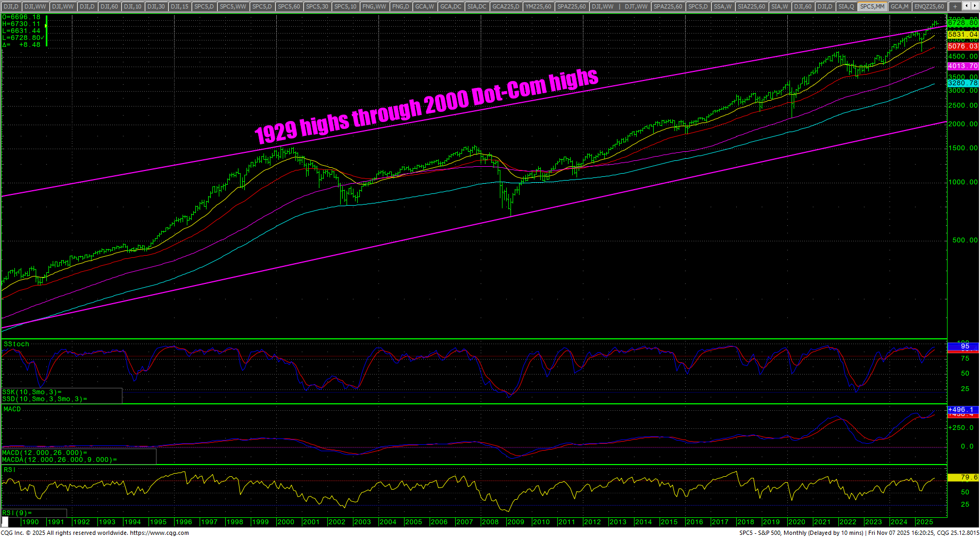Image resolution: width=980 pixels, height=537 pixels.
Task: Open the FNG,WW chart tab
Action: 374,6
